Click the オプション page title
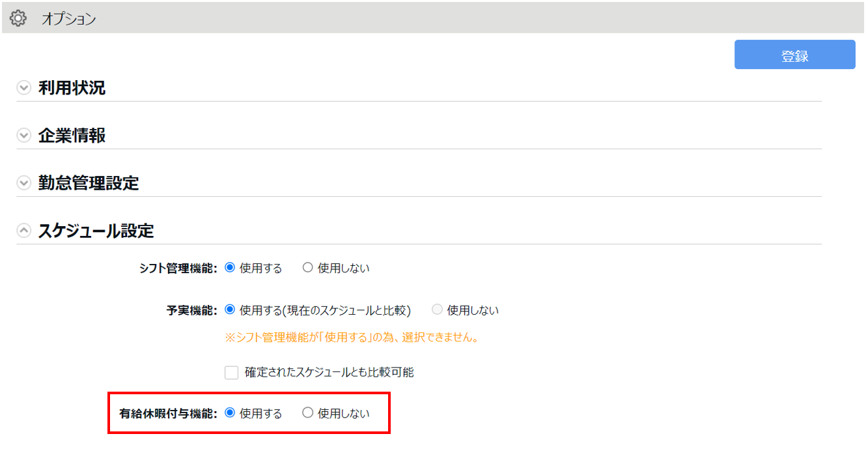This screenshot has width=868, height=449. 68,19
